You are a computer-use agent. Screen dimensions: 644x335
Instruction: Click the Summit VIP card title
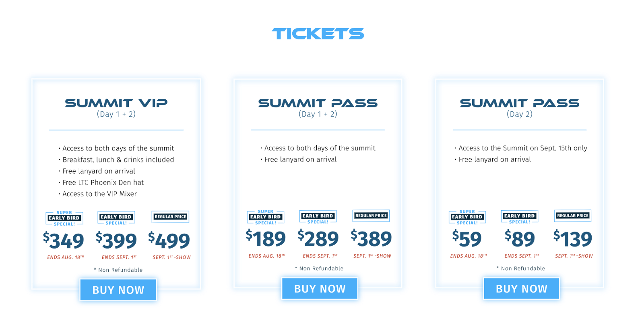pyautogui.click(x=116, y=103)
